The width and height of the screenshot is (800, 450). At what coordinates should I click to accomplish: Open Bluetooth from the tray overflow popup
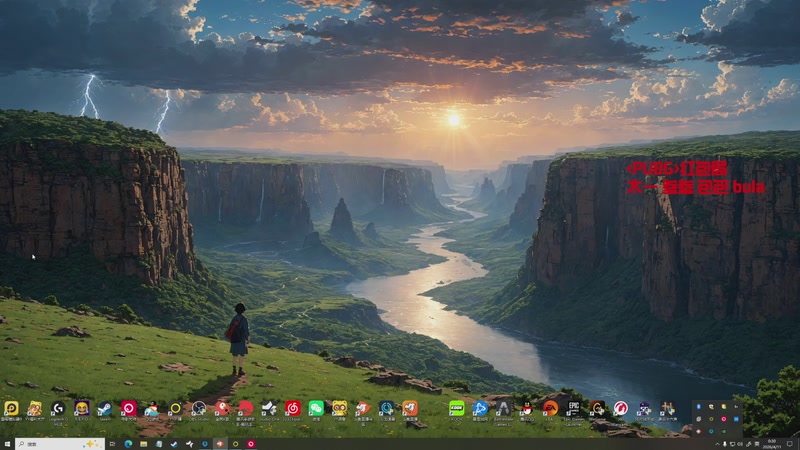pyautogui.click(x=699, y=407)
